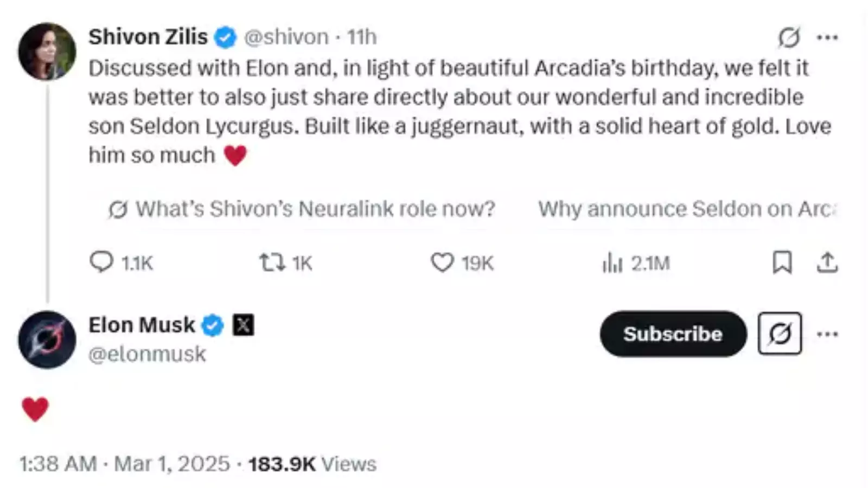The width and height of the screenshot is (868, 488).
Task: Bookmark Shivon's post
Action: pyautogui.click(x=782, y=263)
